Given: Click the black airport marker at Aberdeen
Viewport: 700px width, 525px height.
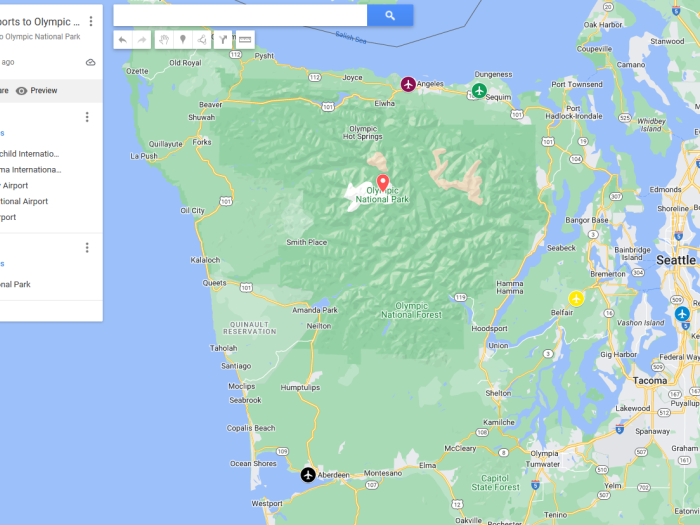Looking at the screenshot, I should coord(308,475).
